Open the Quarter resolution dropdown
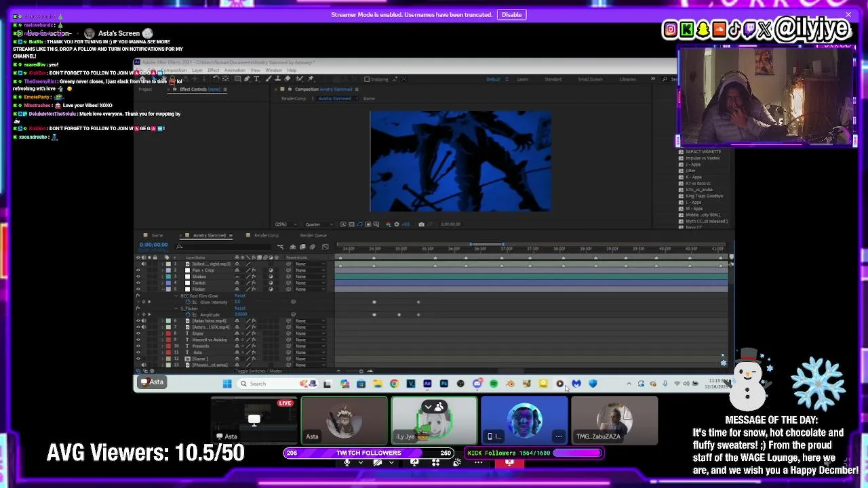 tap(319, 224)
